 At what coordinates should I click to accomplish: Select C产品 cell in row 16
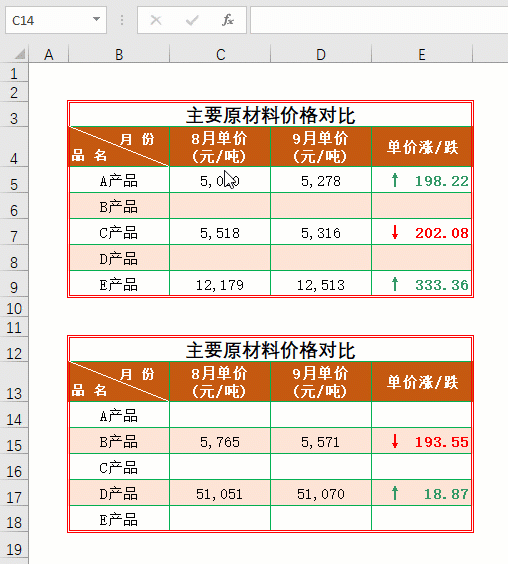tap(119, 467)
